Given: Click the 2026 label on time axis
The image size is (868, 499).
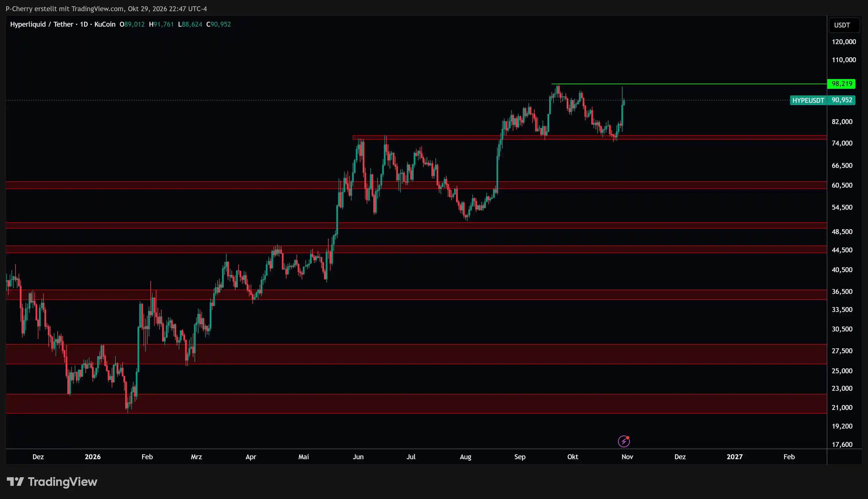Looking at the screenshot, I should pos(93,457).
